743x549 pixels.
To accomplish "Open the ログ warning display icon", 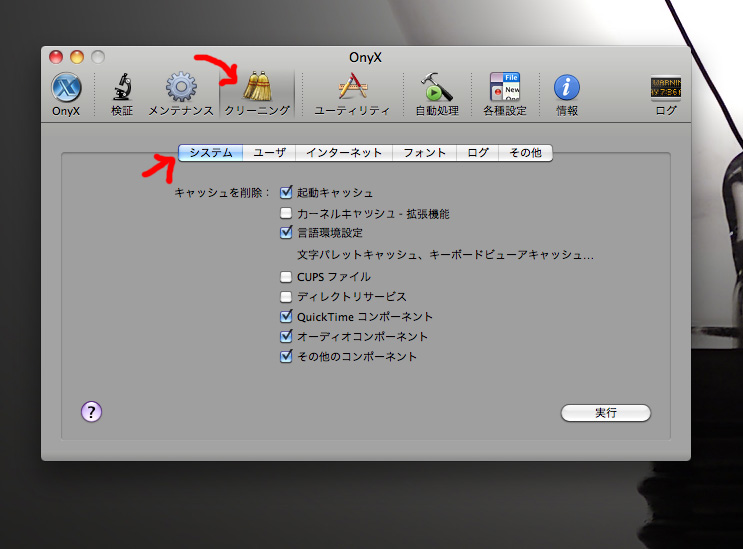I will [x=666, y=88].
